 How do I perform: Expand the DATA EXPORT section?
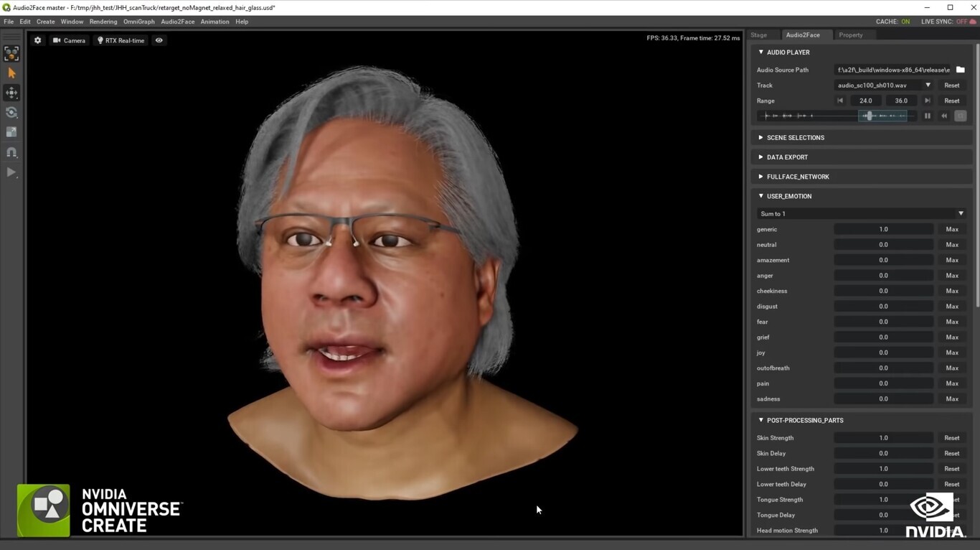[787, 157]
